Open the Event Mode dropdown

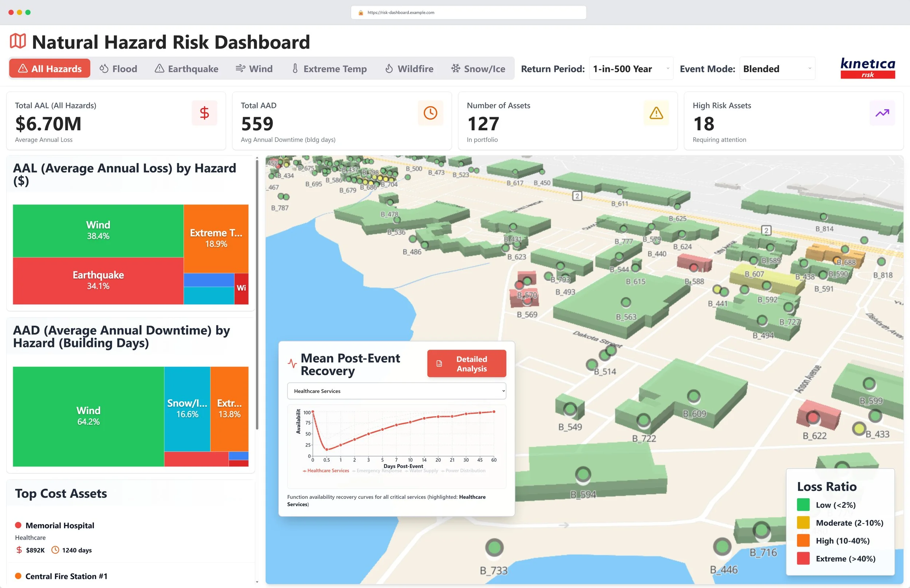click(777, 69)
